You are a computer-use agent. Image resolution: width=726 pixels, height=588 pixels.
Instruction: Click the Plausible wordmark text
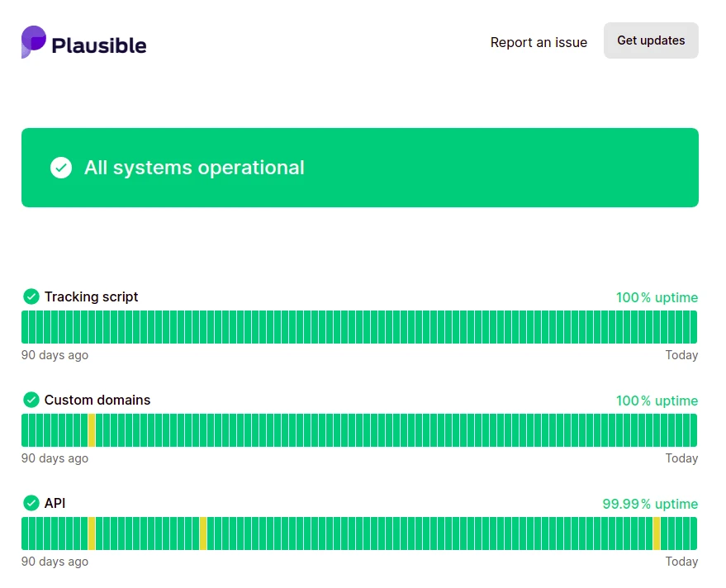[x=99, y=45]
